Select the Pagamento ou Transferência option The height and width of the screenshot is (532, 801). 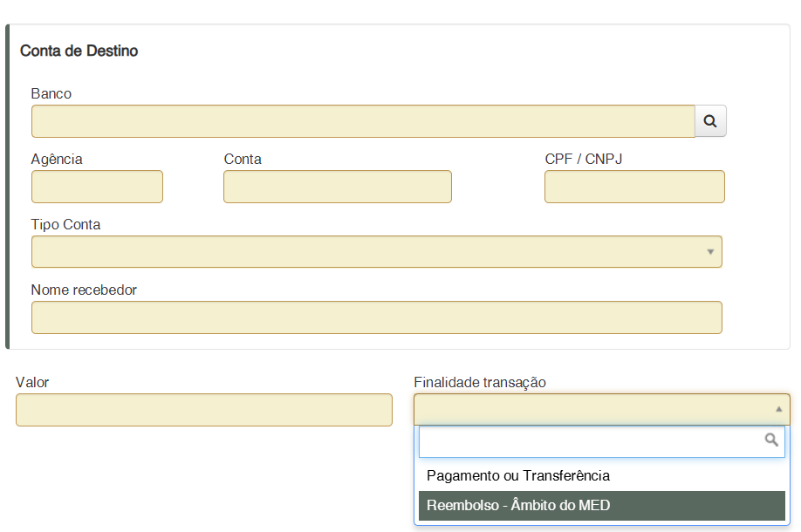518,475
